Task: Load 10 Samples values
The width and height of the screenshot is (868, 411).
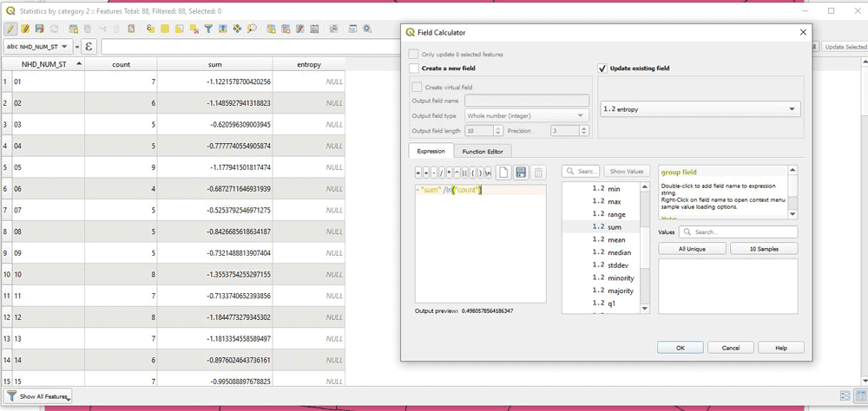Action: 764,249
